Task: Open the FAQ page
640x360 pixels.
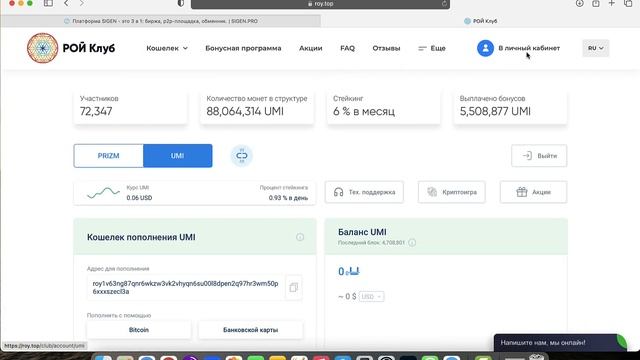Action: (347, 48)
